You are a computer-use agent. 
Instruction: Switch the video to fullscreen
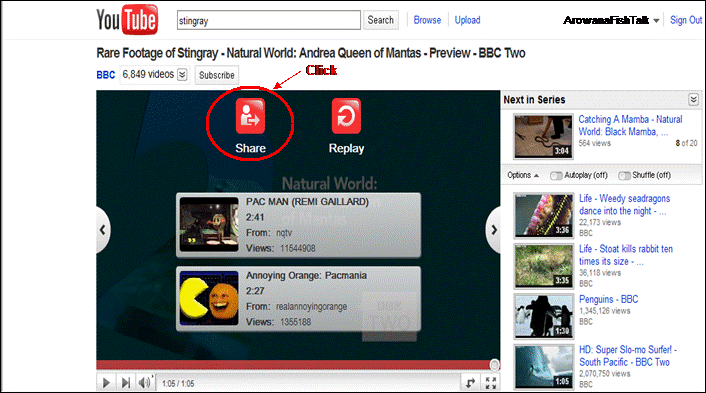(491, 383)
